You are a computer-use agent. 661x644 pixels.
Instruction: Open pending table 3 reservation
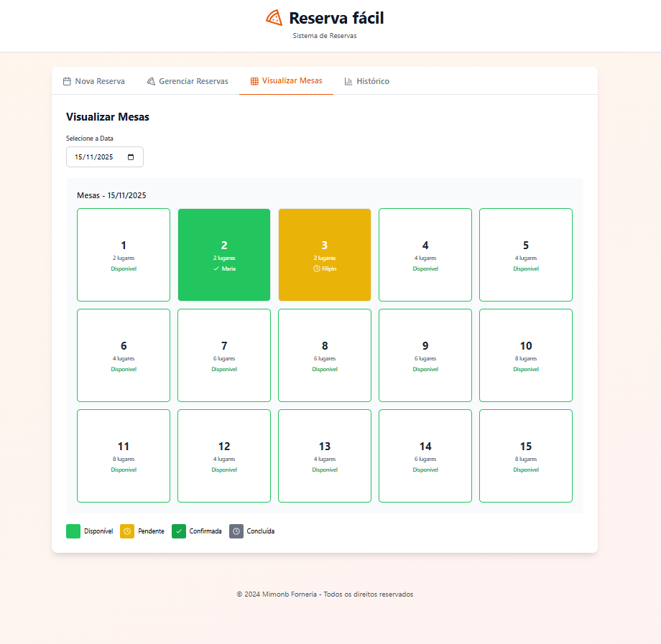325,255
